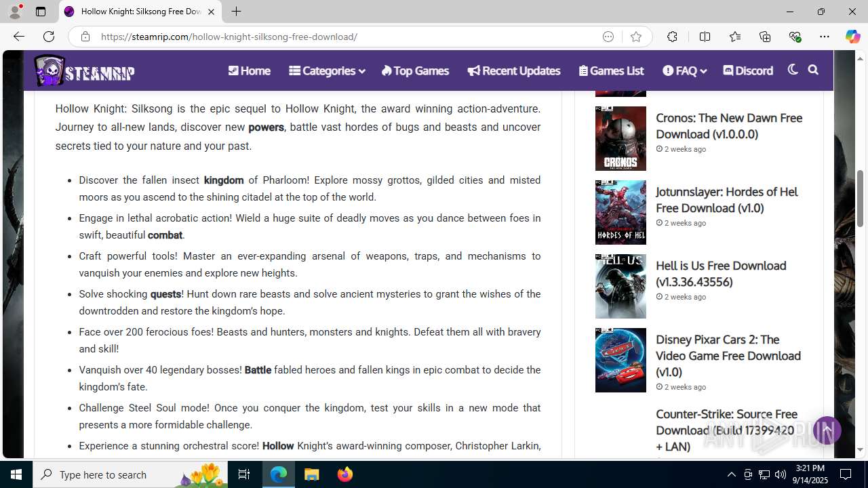Click the bold 'combat' link

click(165, 235)
